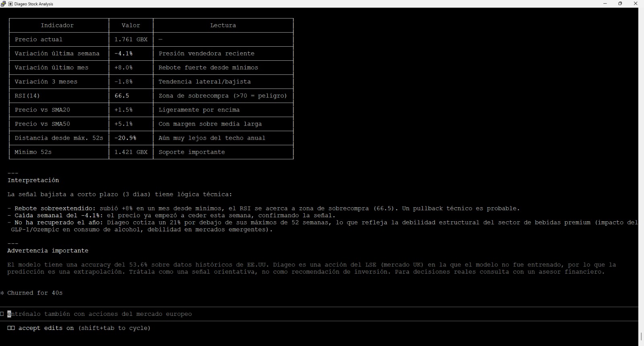Select the 'GLP-1/Ozempic' text in the last bullet
Image resolution: width=644 pixels, height=346 pixels.
[x=35, y=229]
